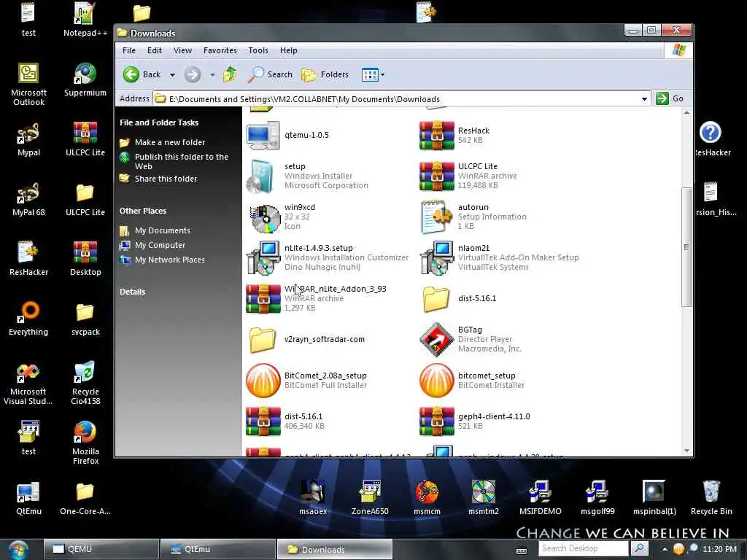747x560 pixels.
Task: Click the Go button beside the address bar
Action: 670,98
